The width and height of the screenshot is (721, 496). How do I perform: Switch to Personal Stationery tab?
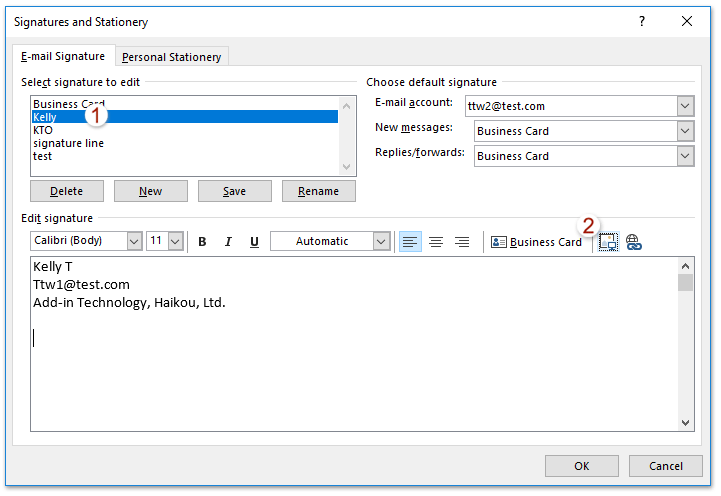(x=173, y=57)
